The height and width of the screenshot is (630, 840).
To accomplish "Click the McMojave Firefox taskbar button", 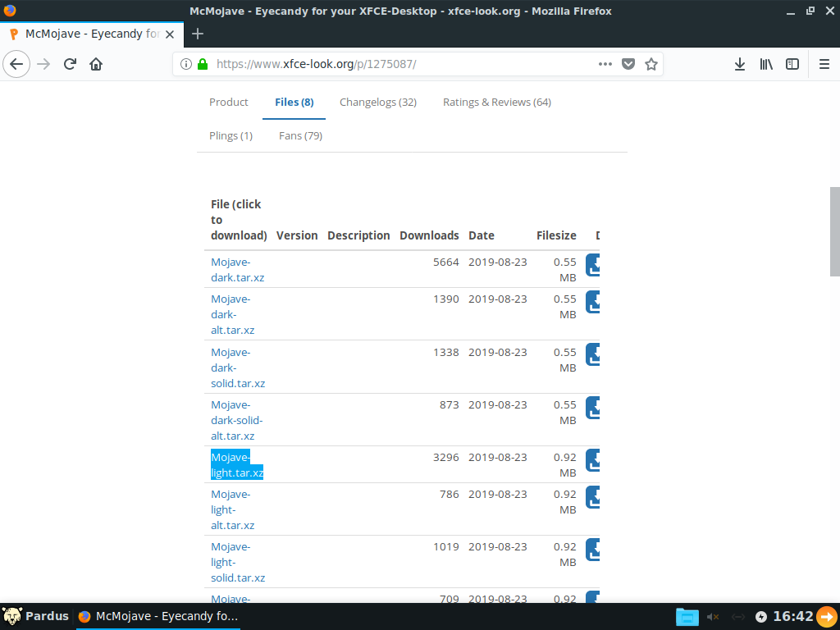I will tap(158, 617).
